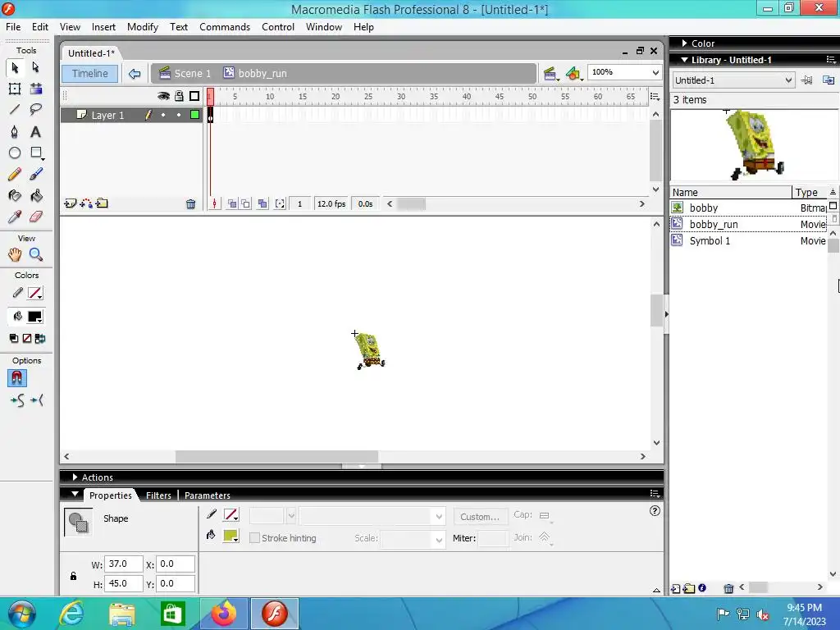Select the Oval tool
The image size is (840, 630).
click(x=15, y=153)
